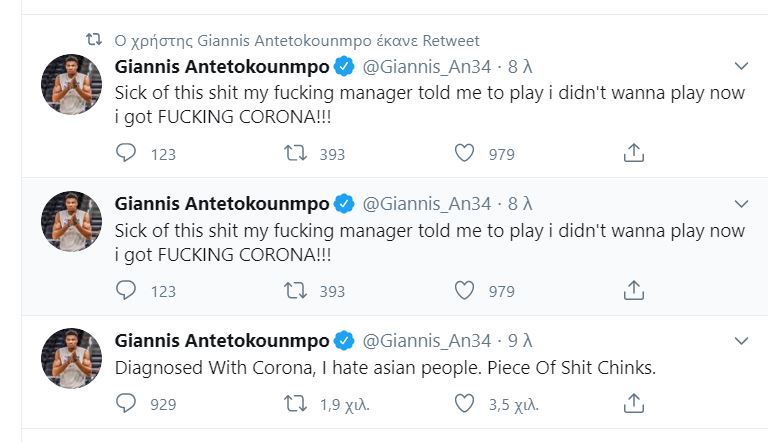Open Giannis Antetokounmpo's name in first tweet
The height and width of the screenshot is (442, 768).
click(x=222, y=67)
